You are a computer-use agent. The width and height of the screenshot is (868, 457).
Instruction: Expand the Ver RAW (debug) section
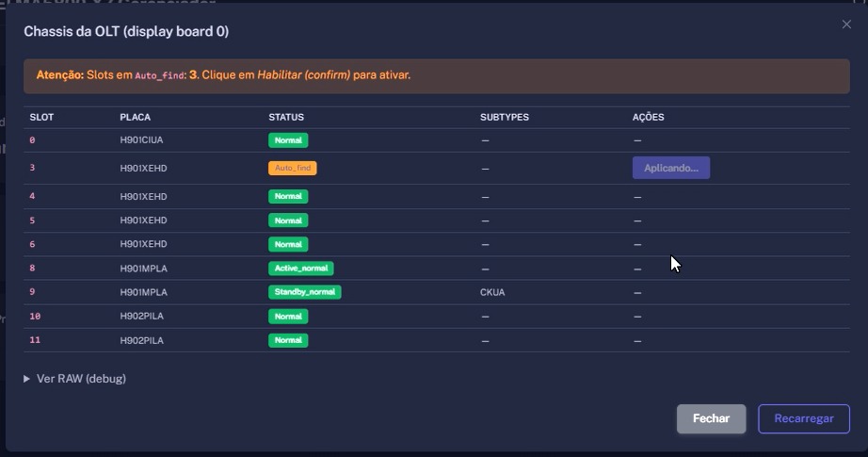tap(74, 379)
